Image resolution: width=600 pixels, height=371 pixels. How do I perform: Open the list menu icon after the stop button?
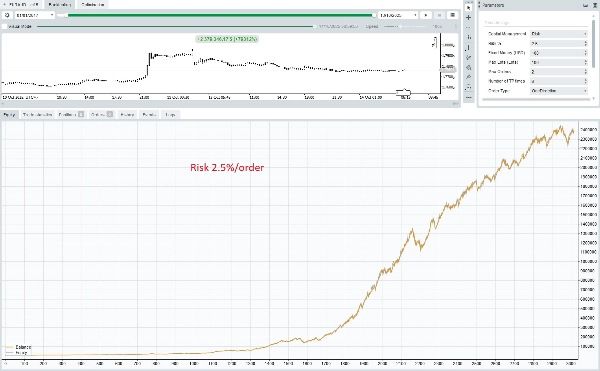point(452,15)
